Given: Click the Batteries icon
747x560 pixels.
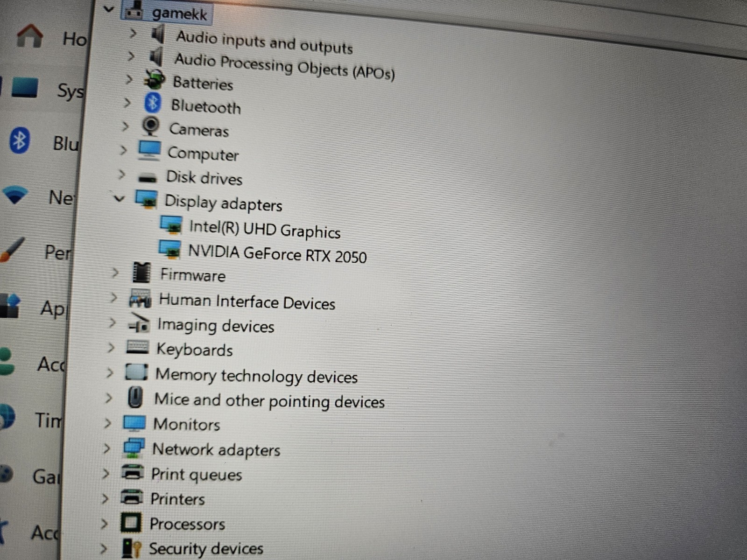Looking at the screenshot, I should pyautogui.click(x=154, y=80).
